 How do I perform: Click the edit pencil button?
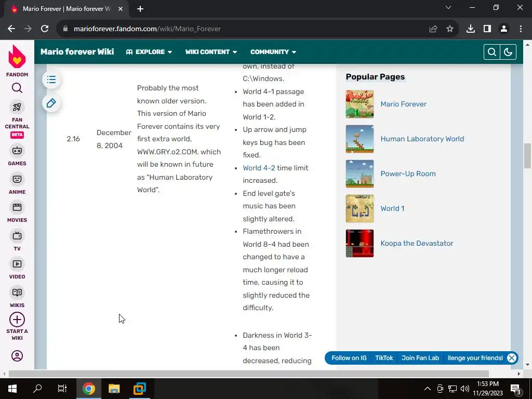pyautogui.click(x=51, y=103)
